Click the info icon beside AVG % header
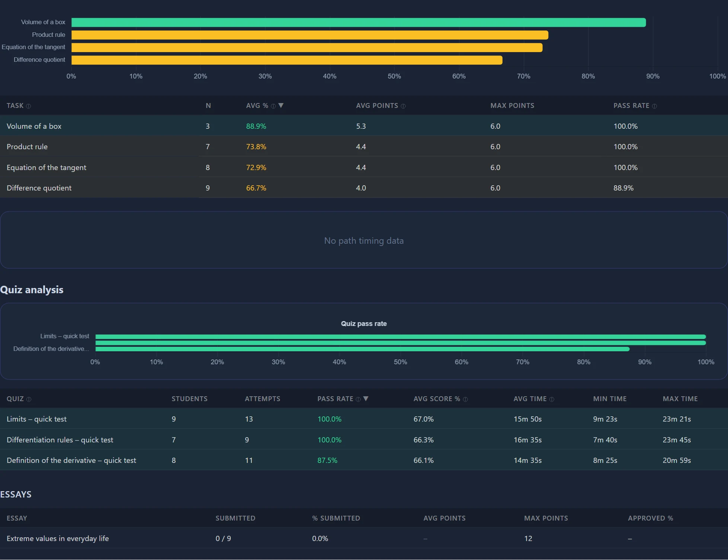The width and height of the screenshot is (728, 560). [273, 106]
